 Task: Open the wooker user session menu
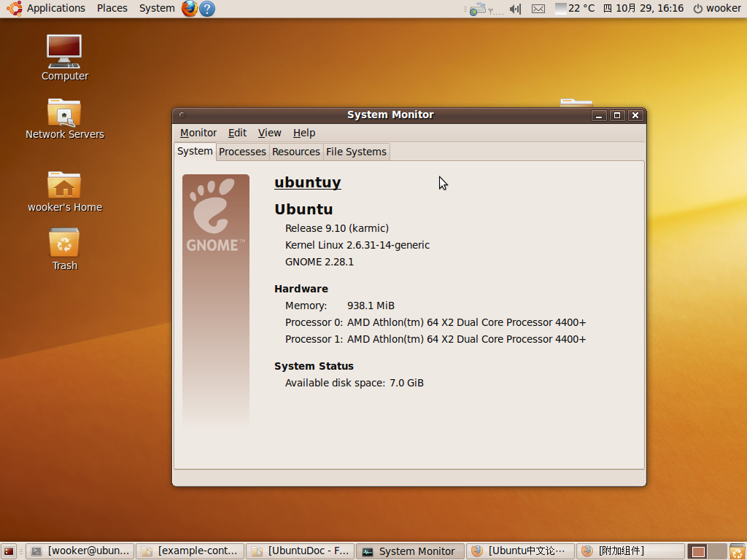point(717,9)
